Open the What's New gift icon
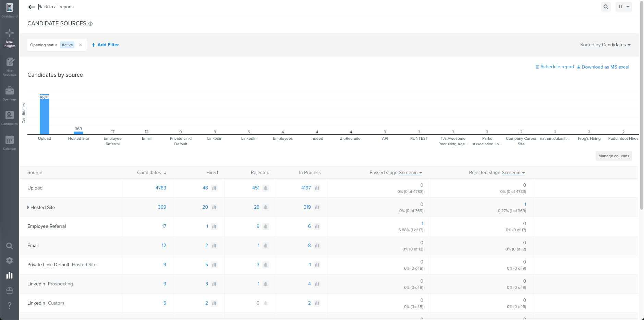The width and height of the screenshot is (644, 320). pyautogui.click(x=9, y=290)
